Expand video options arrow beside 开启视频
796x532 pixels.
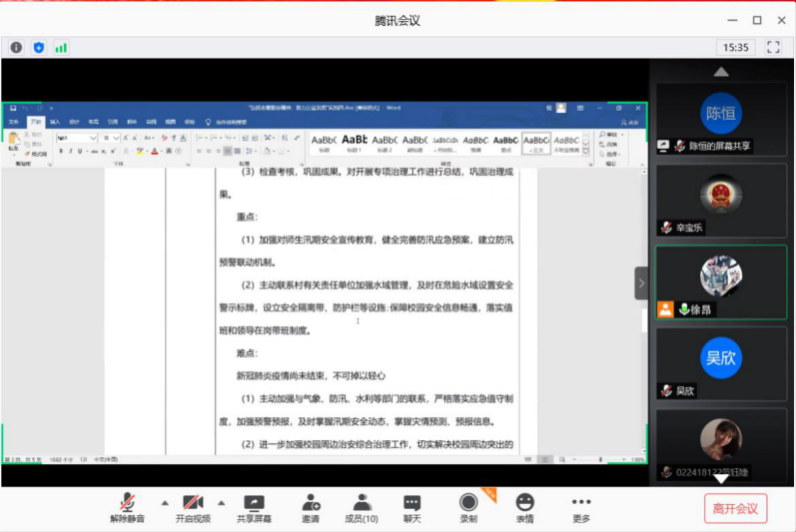(222, 502)
